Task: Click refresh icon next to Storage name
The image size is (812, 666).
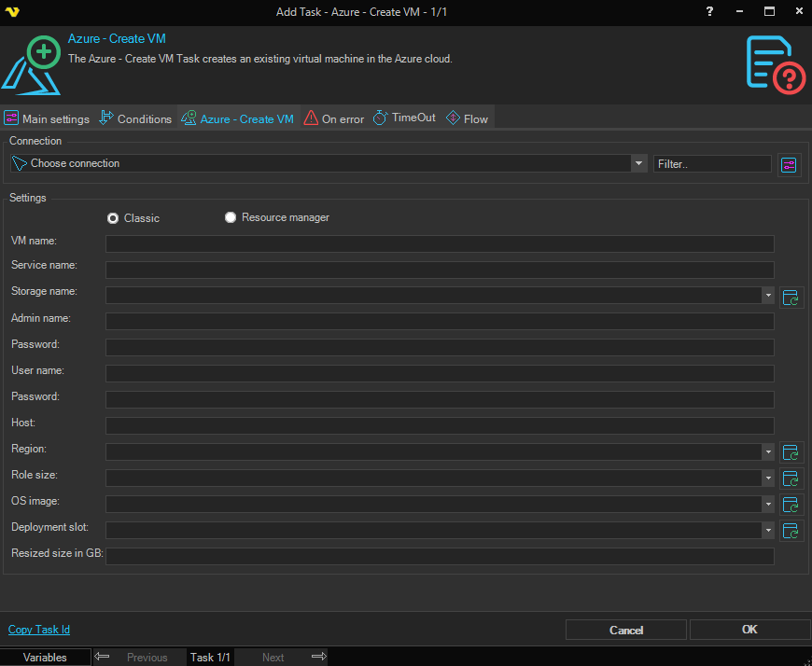Action: tap(791, 298)
